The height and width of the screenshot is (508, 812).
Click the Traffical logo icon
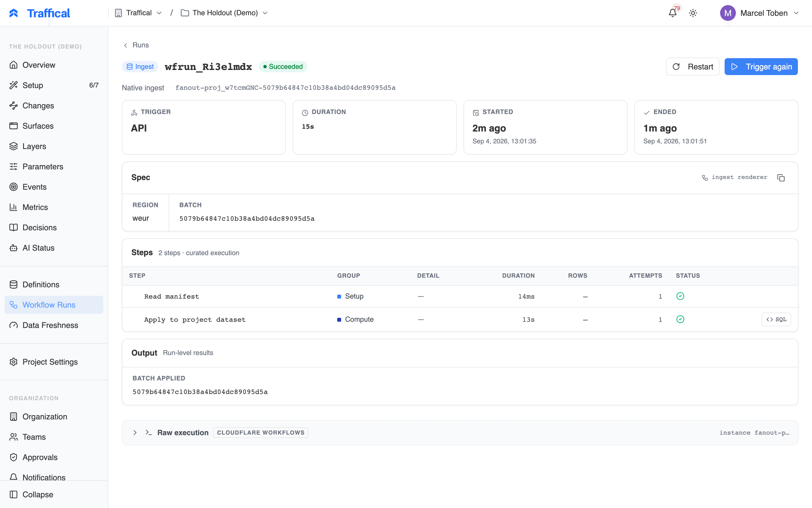14,13
